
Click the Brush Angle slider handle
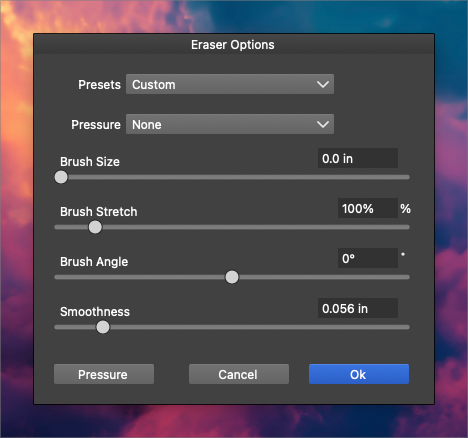click(232, 277)
